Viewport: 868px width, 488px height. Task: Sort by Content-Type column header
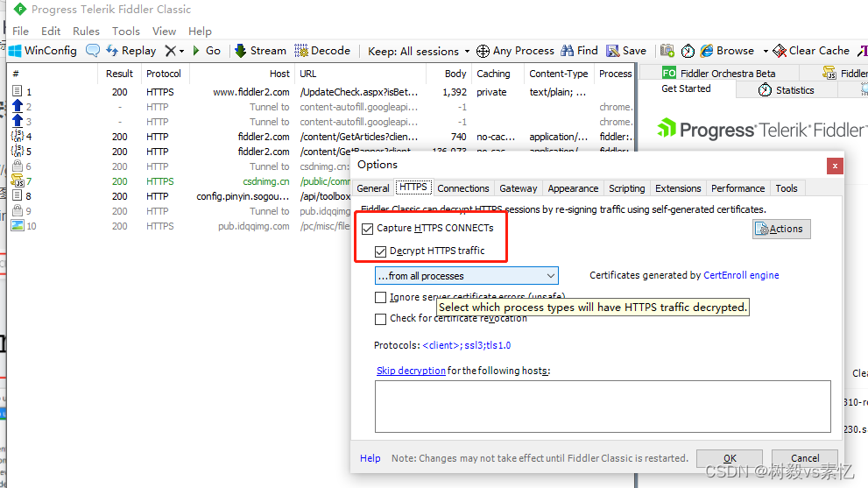(559, 74)
